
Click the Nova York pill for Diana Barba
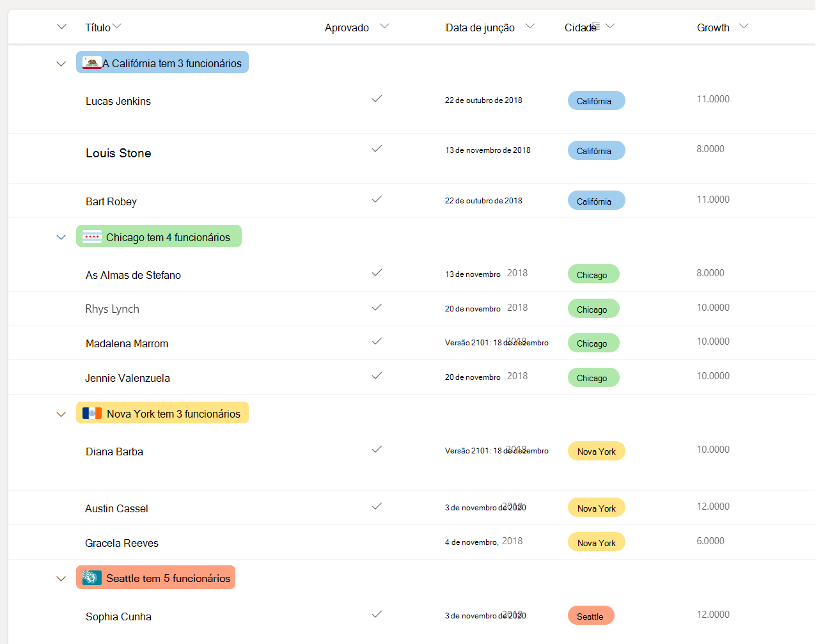596,452
